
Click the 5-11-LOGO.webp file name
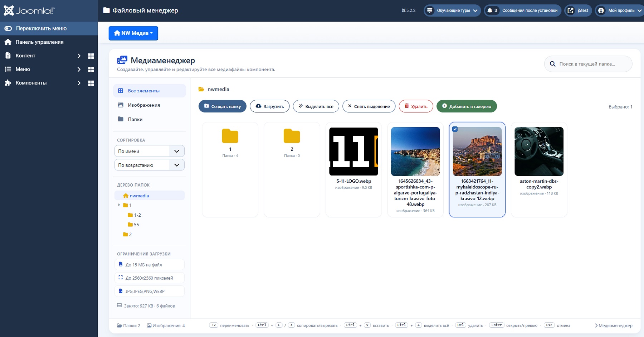(x=353, y=181)
